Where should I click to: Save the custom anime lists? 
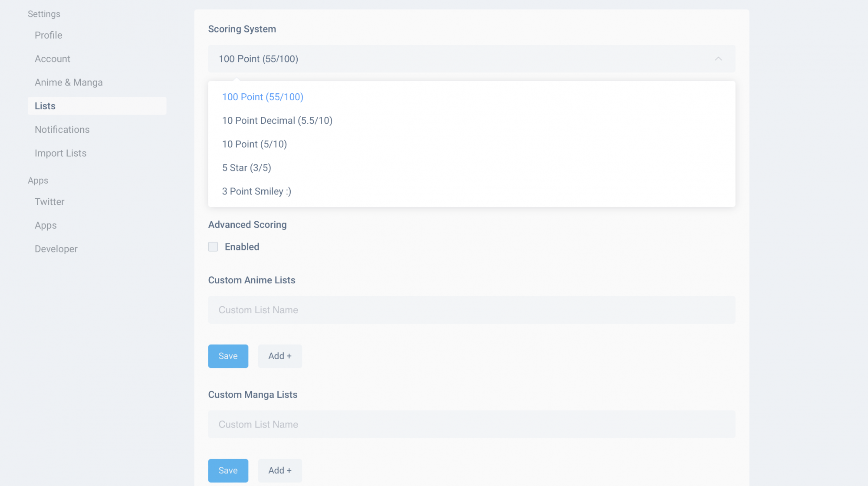point(228,356)
